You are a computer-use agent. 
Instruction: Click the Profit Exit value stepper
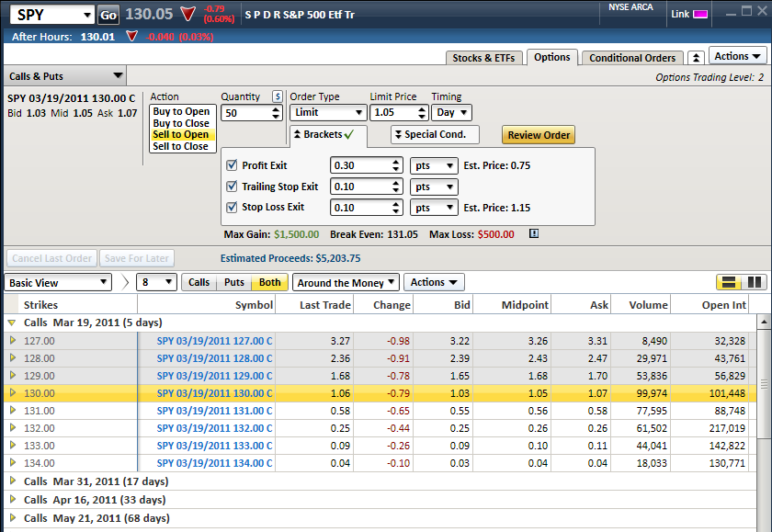tap(396, 165)
